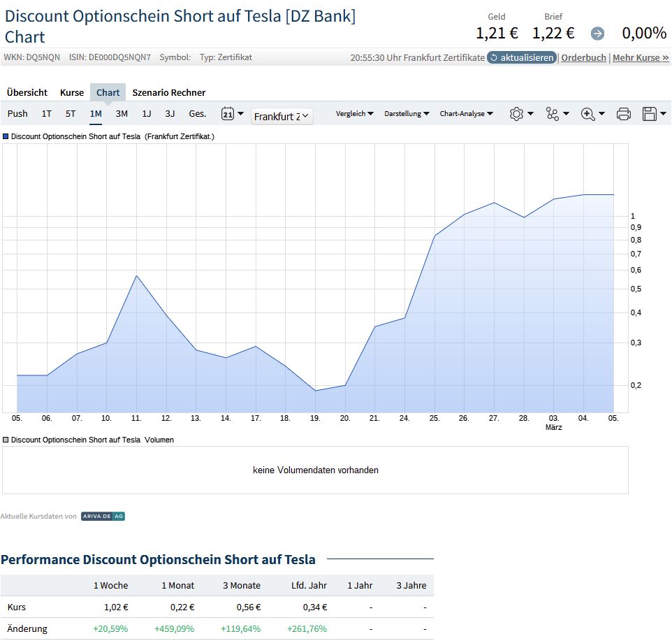Image resolution: width=672 pixels, height=641 pixels.
Task: Click the blue legend square for Tesla chart
Action: point(6,136)
